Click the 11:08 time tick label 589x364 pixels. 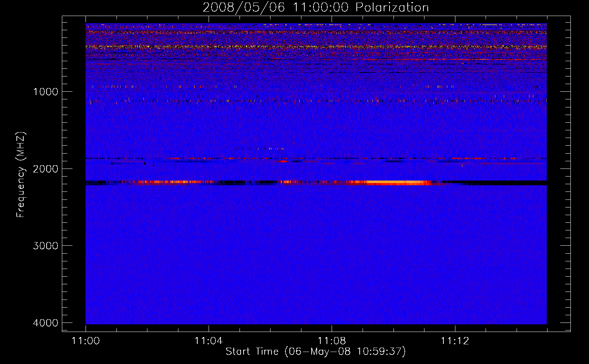click(x=332, y=341)
